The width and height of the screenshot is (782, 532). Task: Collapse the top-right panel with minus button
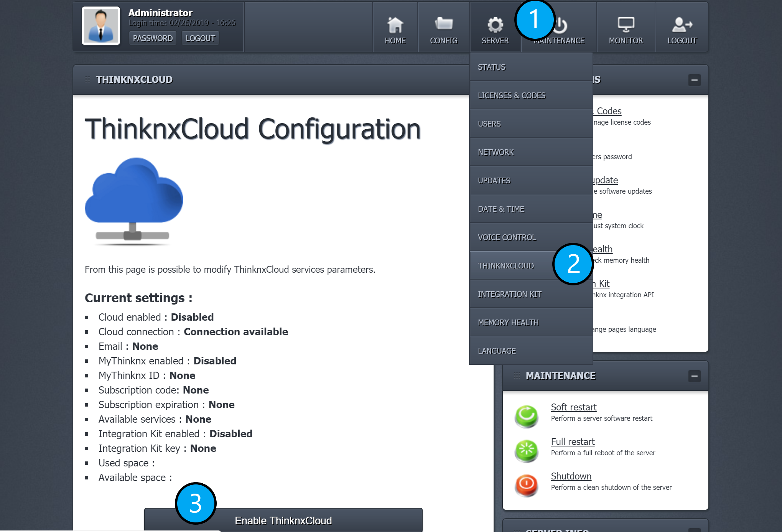(x=694, y=80)
